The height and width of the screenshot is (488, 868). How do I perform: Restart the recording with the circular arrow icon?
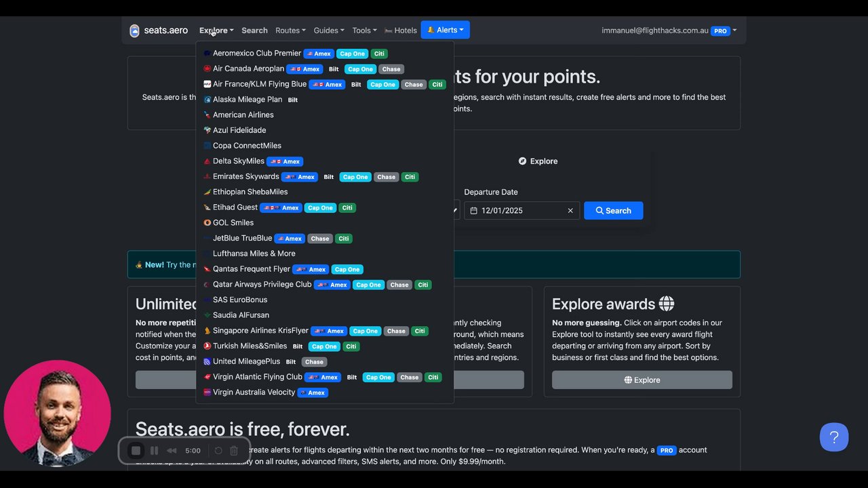(x=218, y=451)
